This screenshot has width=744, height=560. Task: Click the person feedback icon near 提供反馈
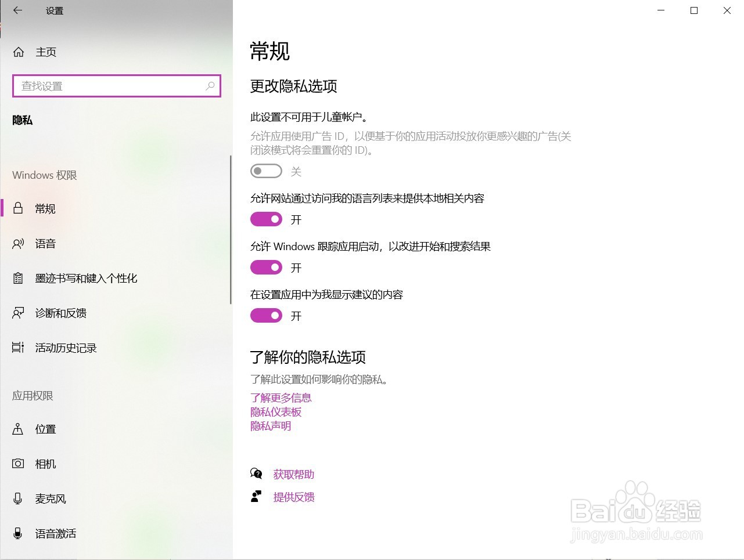tap(256, 497)
